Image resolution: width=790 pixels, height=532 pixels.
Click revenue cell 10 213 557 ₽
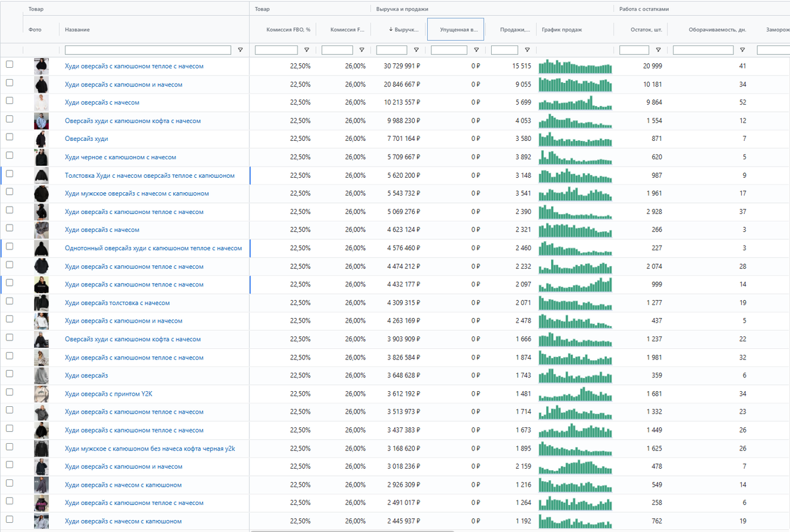tap(402, 103)
